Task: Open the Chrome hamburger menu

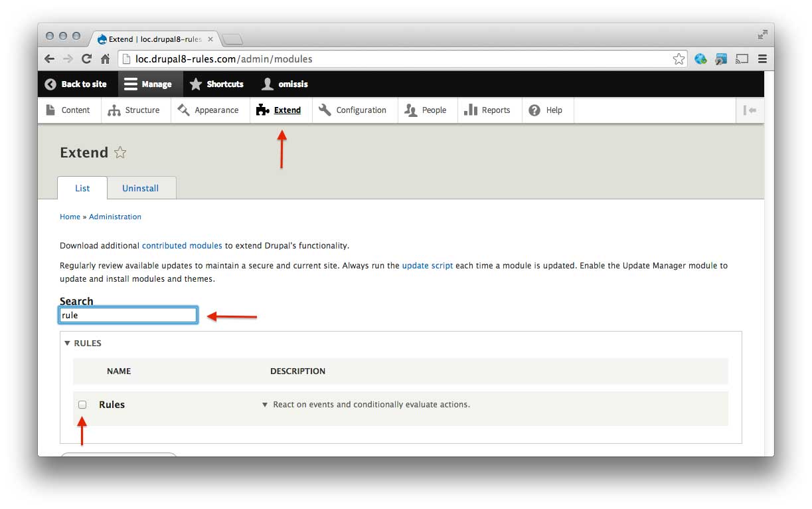Action: click(x=762, y=59)
